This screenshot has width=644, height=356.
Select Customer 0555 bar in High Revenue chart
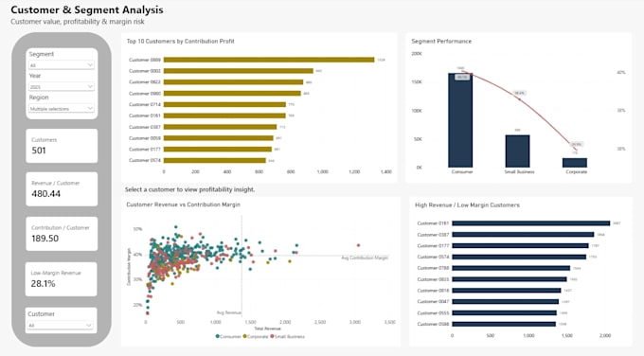click(x=505, y=312)
